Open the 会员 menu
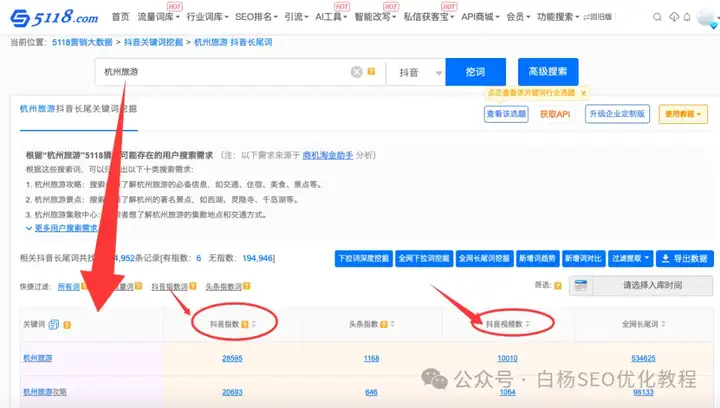 tap(518, 17)
